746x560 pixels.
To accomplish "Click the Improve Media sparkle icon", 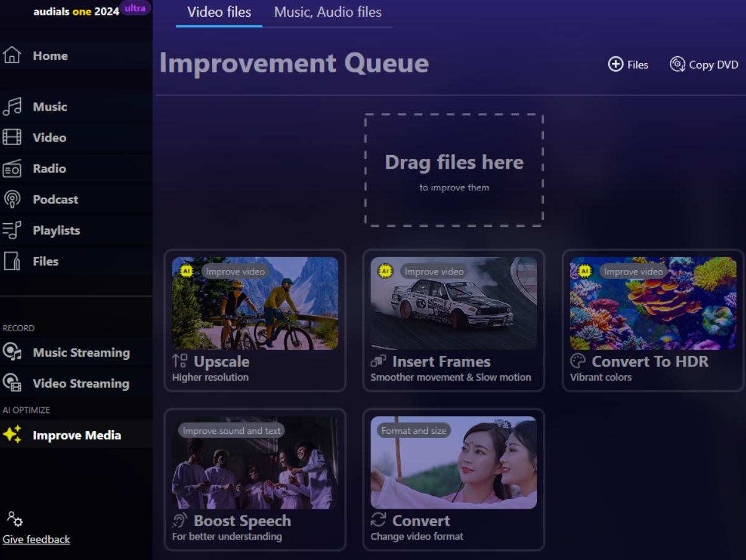I will point(12,435).
